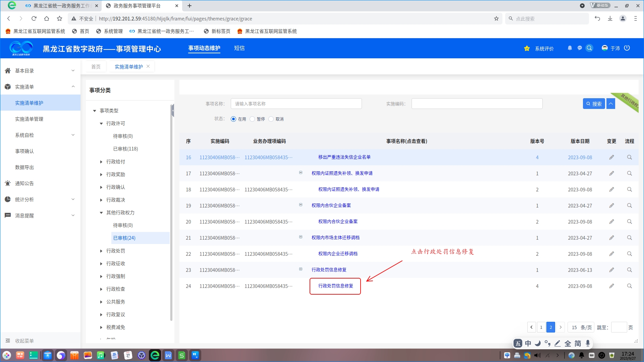Open the 行政处罚信息修复 link in row 24
This screenshot has width=644, height=362.
[x=335, y=286]
